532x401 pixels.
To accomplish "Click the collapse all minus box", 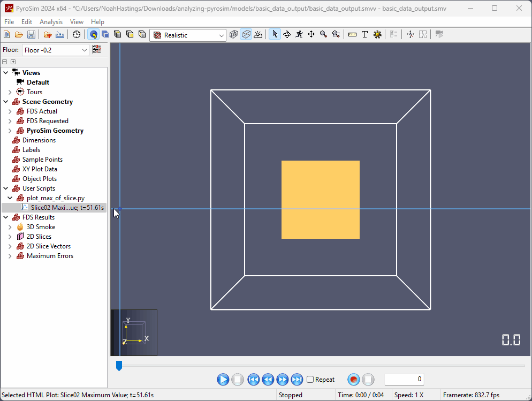I will (5, 62).
